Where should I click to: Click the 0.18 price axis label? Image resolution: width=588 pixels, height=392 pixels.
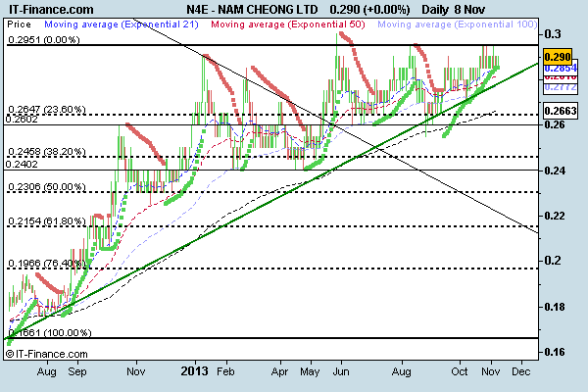click(x=555, y=307)
